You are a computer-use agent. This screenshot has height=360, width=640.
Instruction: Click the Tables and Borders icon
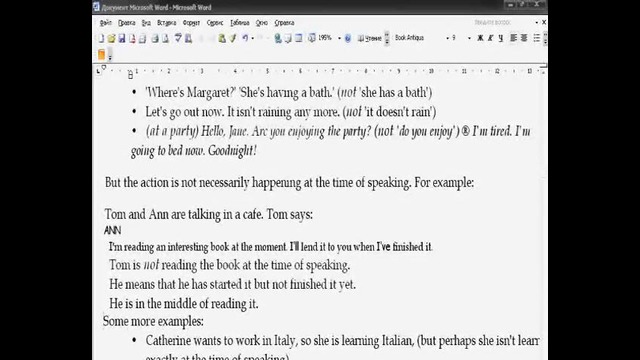(x=288, y=38)
